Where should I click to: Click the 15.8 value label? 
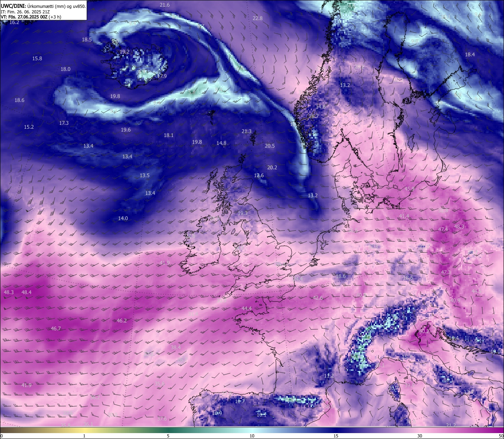click(x=37, y=58)
